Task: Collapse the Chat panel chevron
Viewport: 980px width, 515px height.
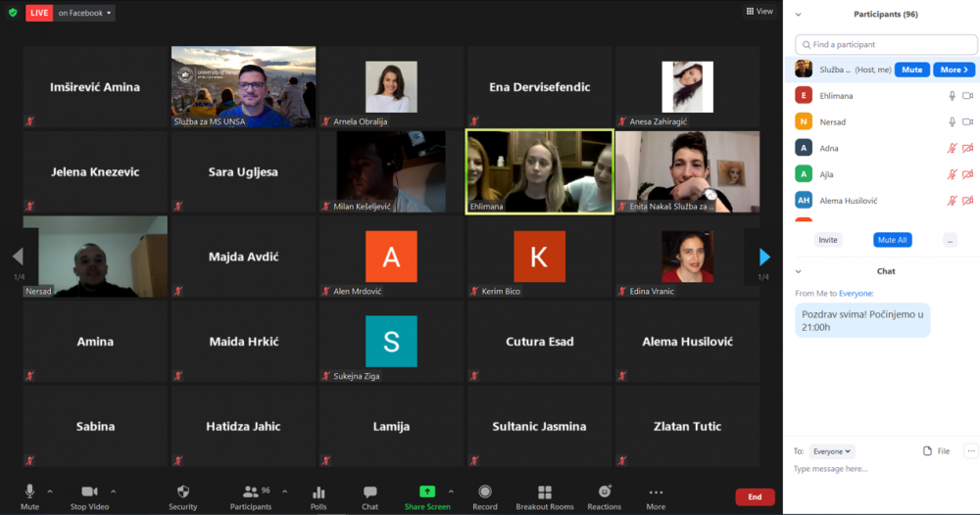Action: coord(799,271)
